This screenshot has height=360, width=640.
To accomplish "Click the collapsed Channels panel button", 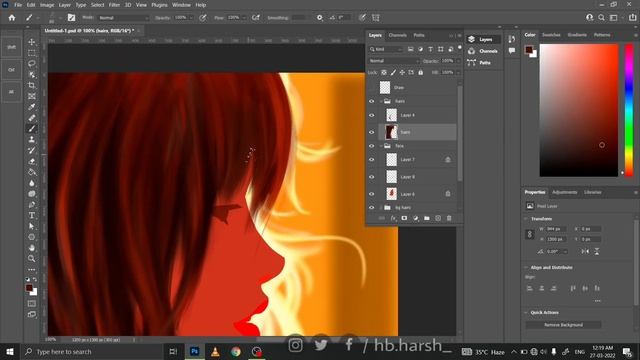I will click(x=483, y=51).
